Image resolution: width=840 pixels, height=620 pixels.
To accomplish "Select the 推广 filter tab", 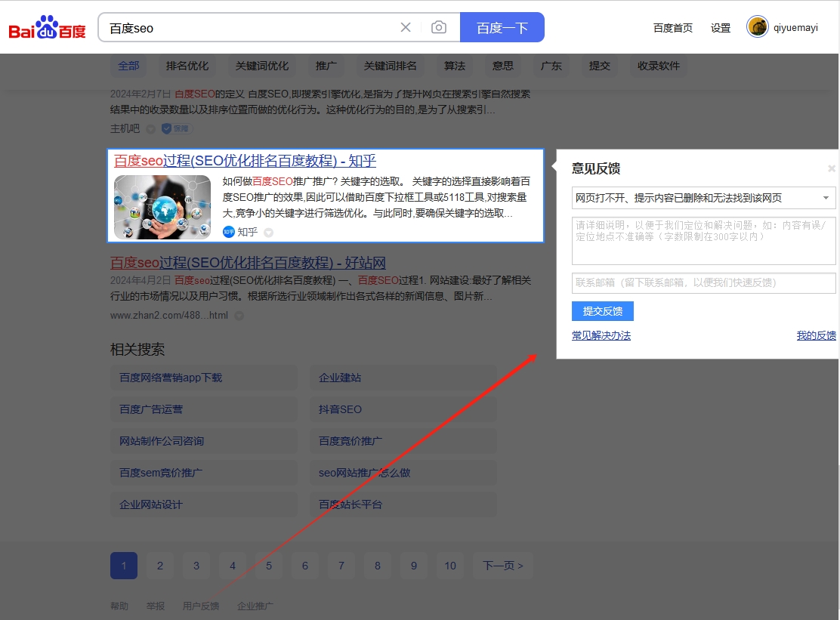I will point(326,66).
